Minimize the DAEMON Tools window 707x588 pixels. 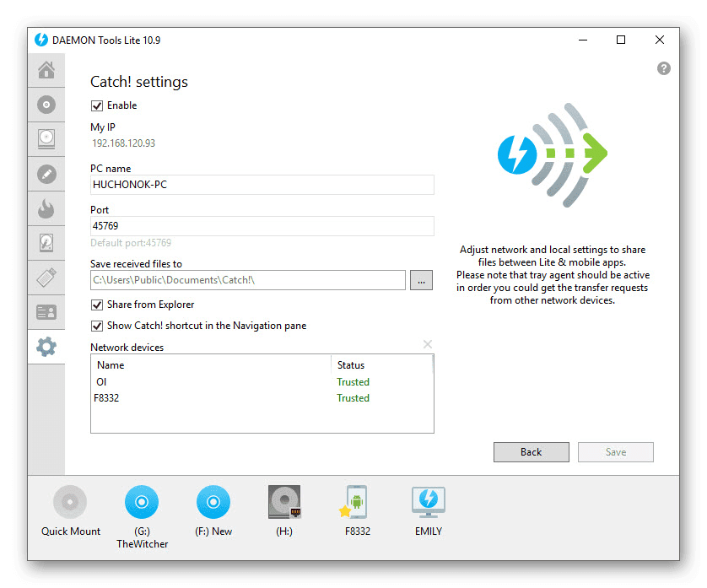583,40
